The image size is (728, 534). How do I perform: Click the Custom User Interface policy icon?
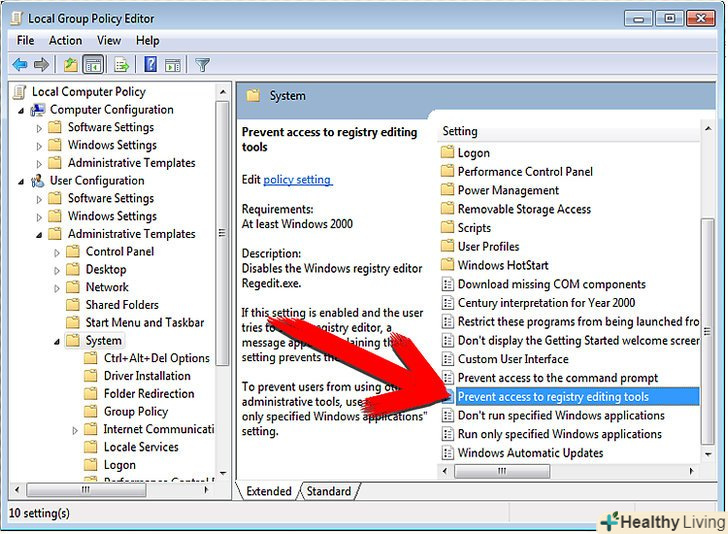[448, 358]
